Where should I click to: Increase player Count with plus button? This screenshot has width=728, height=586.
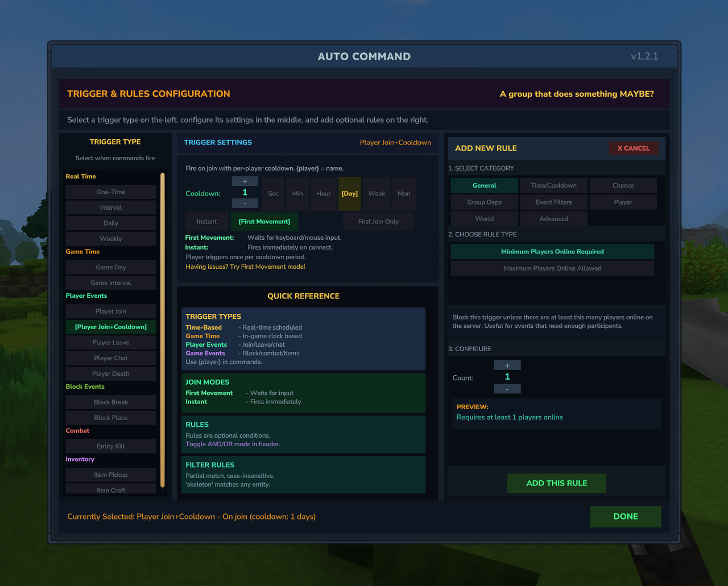click(x=507, y=365)
